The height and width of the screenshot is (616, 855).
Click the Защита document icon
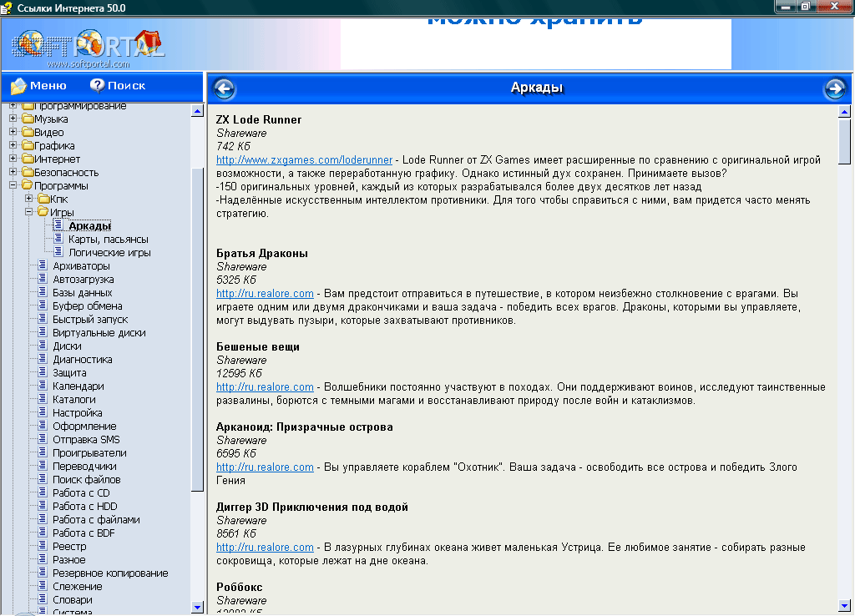43,371
